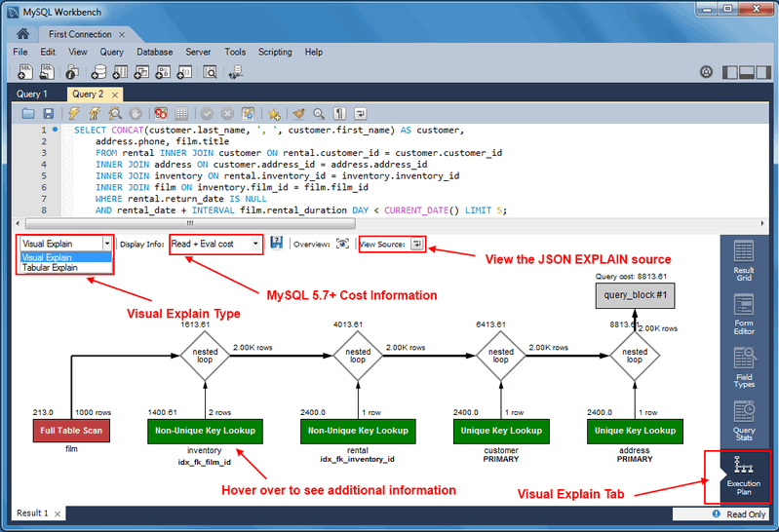Open the Scripting menu
This screenshot has width=779, height=532.
275,53
